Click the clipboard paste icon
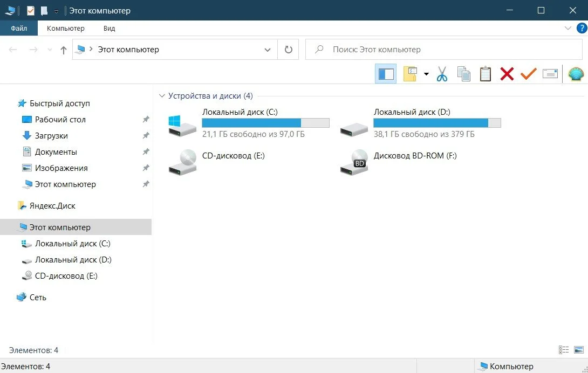 [x=486, y=74]
